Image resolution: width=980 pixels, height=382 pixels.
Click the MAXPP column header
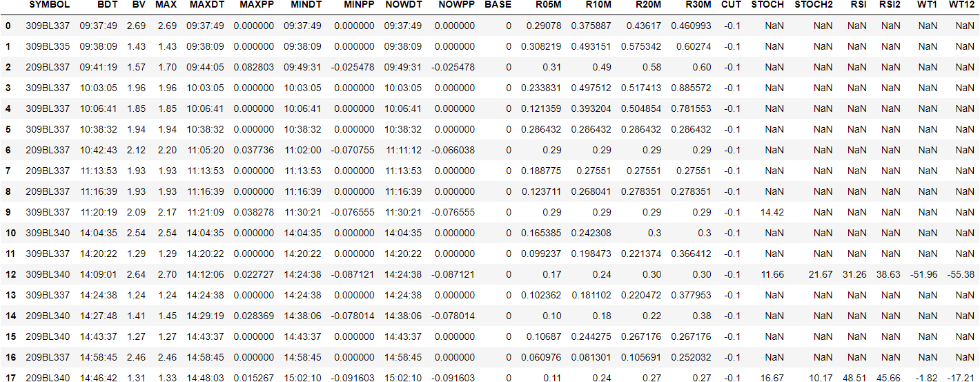pos(257,5)
